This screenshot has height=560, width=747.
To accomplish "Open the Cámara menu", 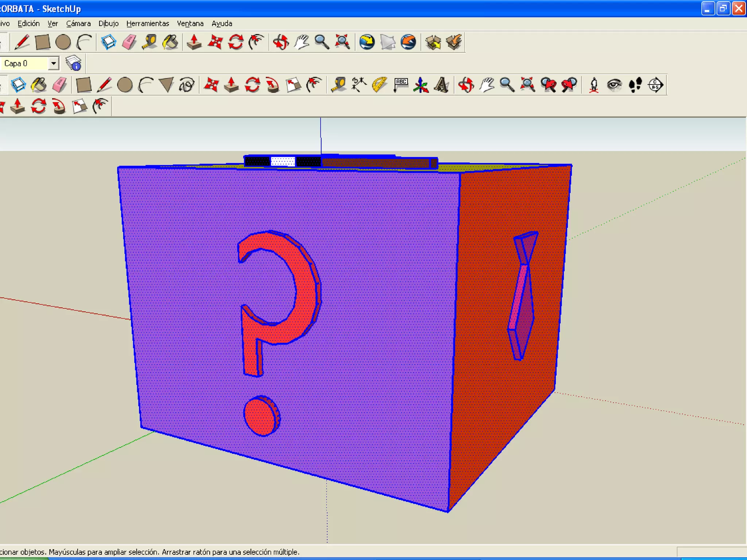I will click(78, 24).
